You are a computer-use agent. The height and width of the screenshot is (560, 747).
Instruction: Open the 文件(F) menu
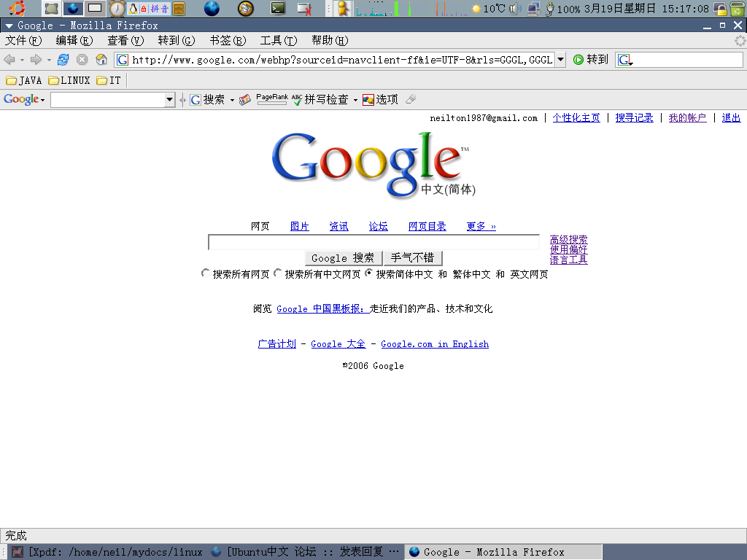[x=23, y=41]
